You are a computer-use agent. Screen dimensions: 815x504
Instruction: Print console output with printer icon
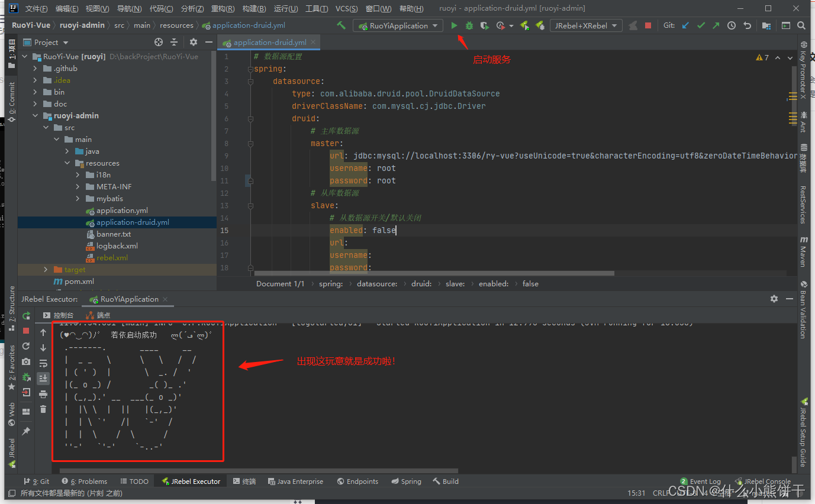(x=43, y=394)
